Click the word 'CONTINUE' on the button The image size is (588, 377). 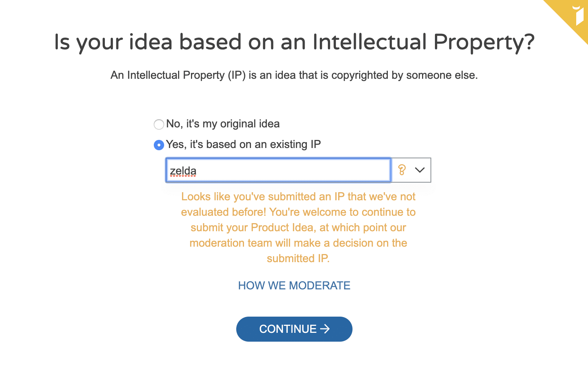click(x=288, y=329)
